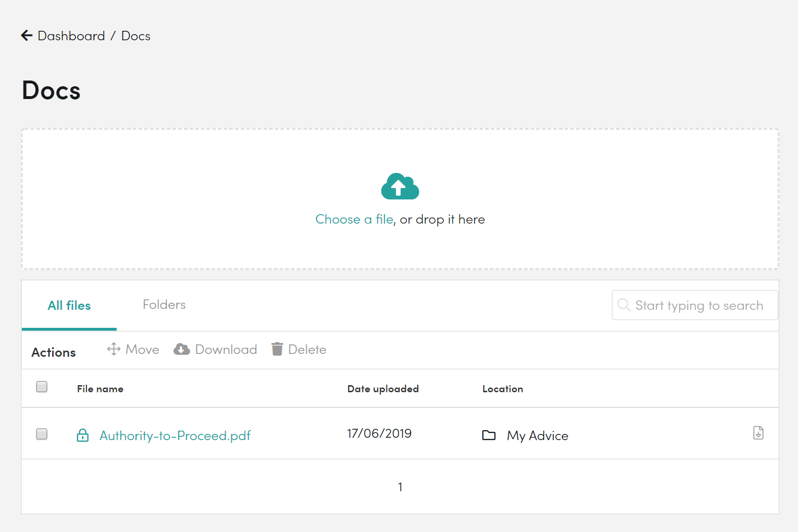Switch to the All files tab

pos(69,306)
